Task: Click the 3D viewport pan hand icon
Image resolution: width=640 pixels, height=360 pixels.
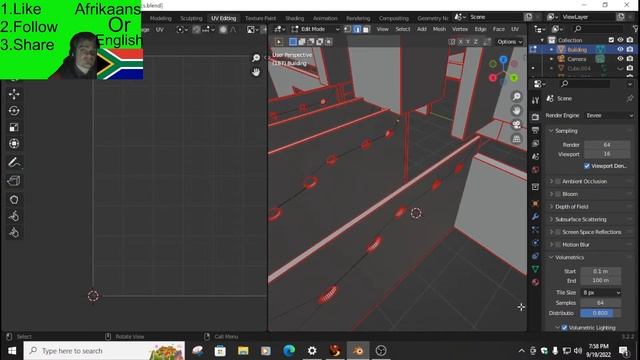Action: [x=517, y=110]
